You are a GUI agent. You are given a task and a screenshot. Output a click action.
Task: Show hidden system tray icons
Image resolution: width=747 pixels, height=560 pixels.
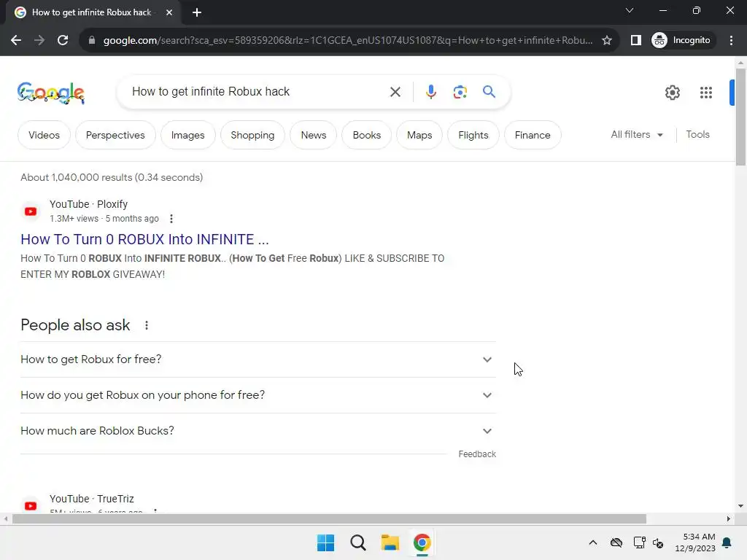coord(592,542)
